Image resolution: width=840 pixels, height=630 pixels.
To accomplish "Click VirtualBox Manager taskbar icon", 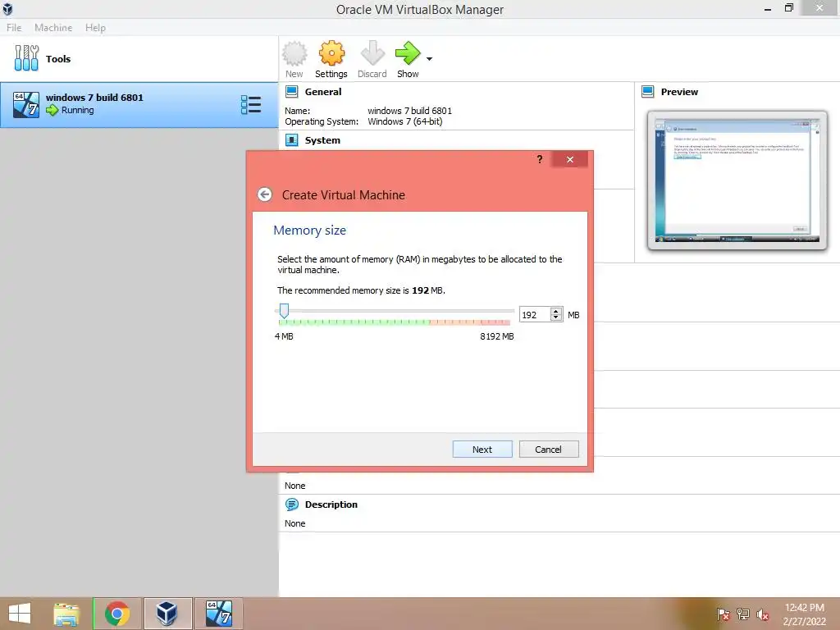I will point(167,614).
